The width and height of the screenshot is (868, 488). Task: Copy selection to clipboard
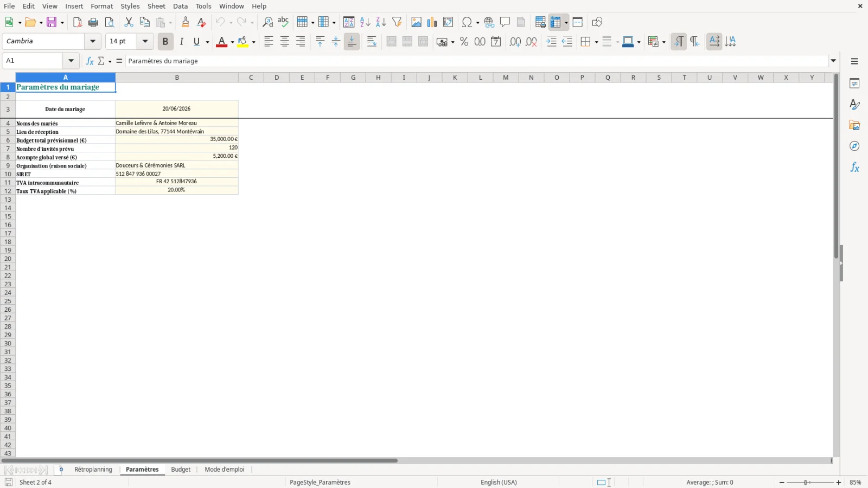pyautogui.click(x=145, y=22)
